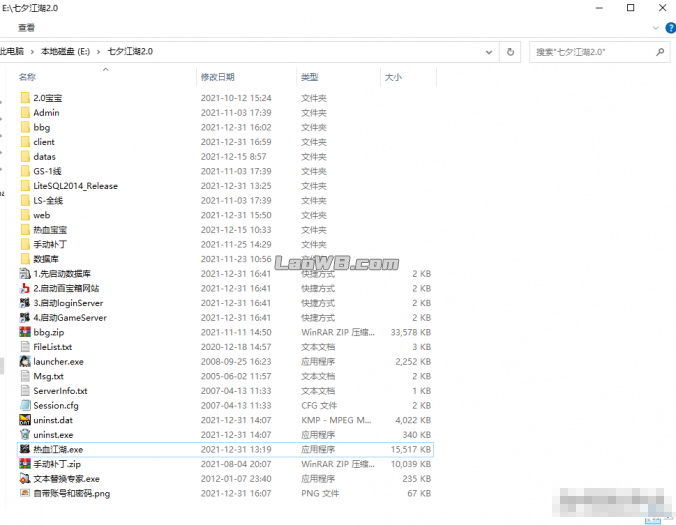
Task: Open the 2.0宝宝 folder icon
Action: (x=25, y=98)
